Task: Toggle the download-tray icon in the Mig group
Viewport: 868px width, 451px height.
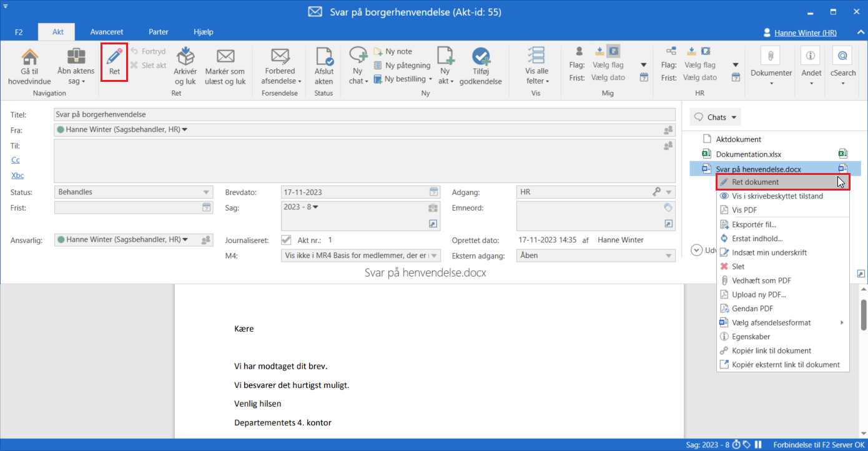Action: pos(599,51)
